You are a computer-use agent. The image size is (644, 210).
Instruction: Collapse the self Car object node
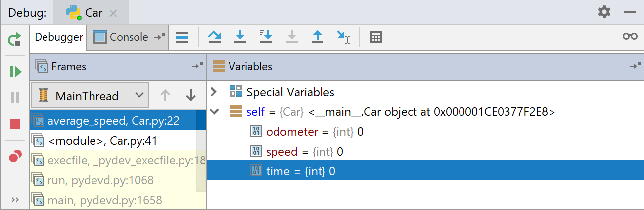(214, 112)
